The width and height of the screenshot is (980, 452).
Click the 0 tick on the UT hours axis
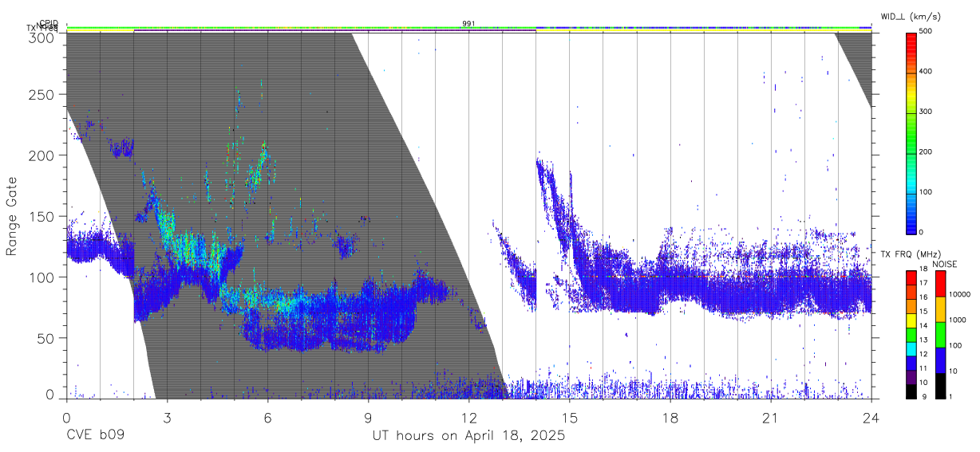66,418
